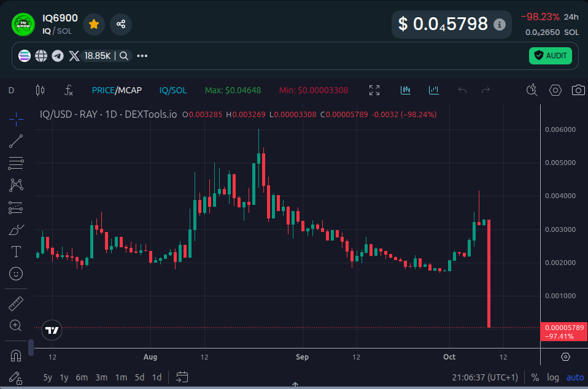The image size is (588, 389).
Task: Expand the three-dots more options menu
Action: [x=142, y=56]
